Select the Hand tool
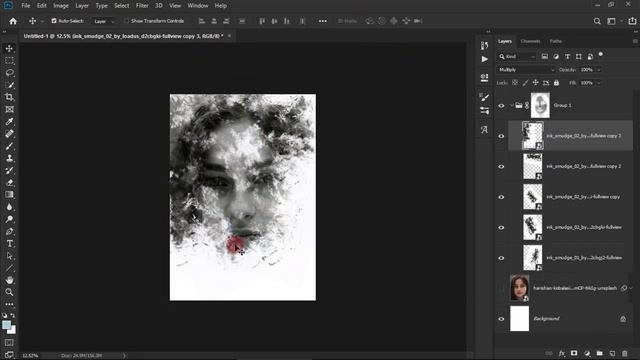The image size is (640, 360). [x=9, y=280]
